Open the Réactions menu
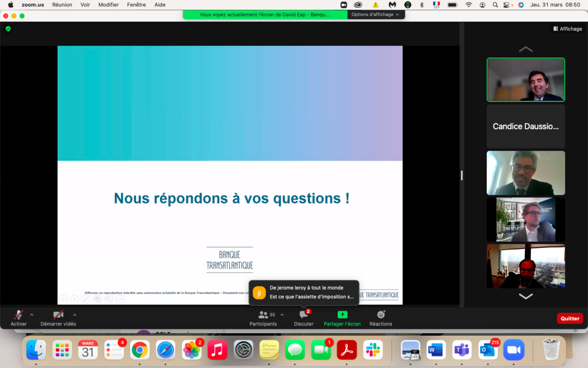Screen dimensions: 588x368 click(x=381, y=317)
